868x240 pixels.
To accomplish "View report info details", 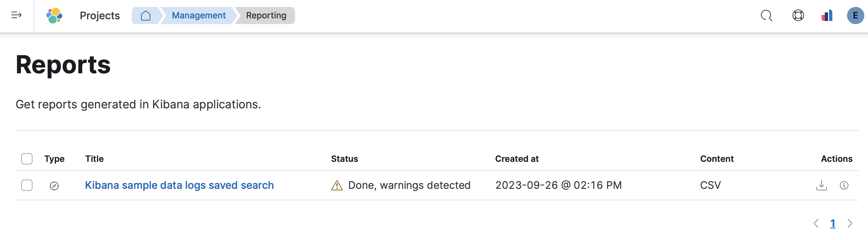I will (844, 185).
